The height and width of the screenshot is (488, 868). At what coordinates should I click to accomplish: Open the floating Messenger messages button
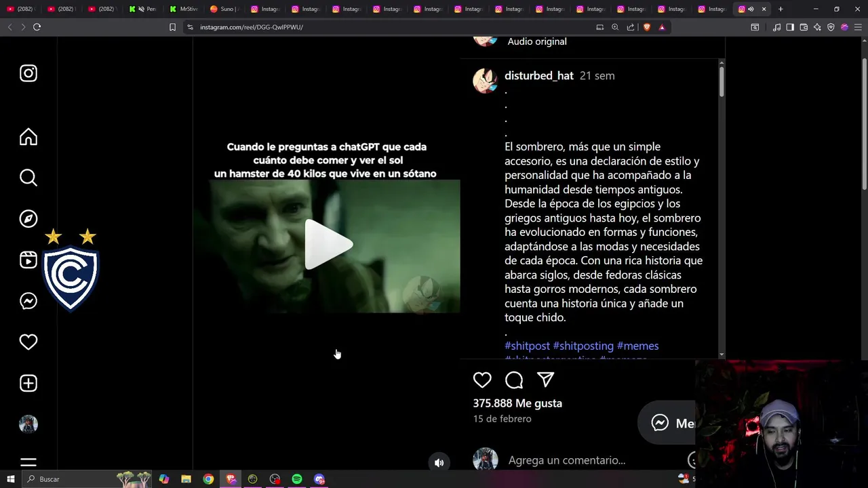668,423
